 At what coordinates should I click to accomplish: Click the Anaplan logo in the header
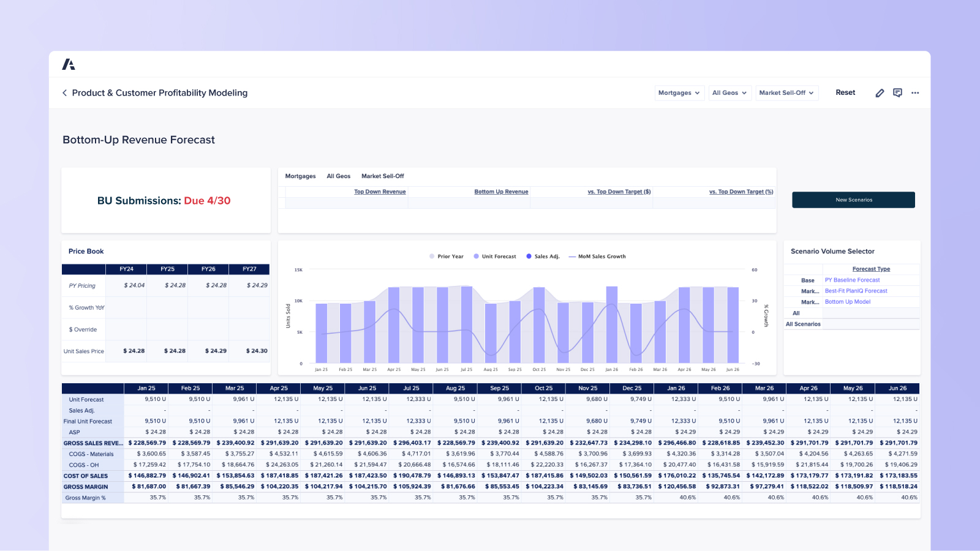(69, 63)
